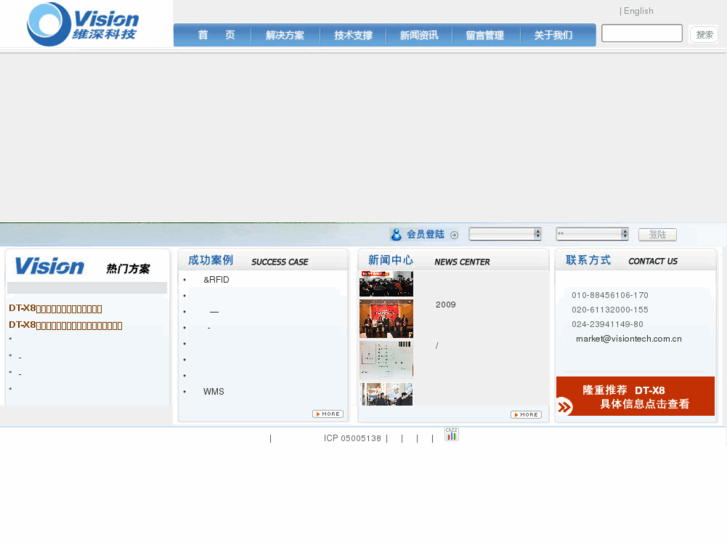
Task: Click the member login user icon
Action: click(396, 235)
